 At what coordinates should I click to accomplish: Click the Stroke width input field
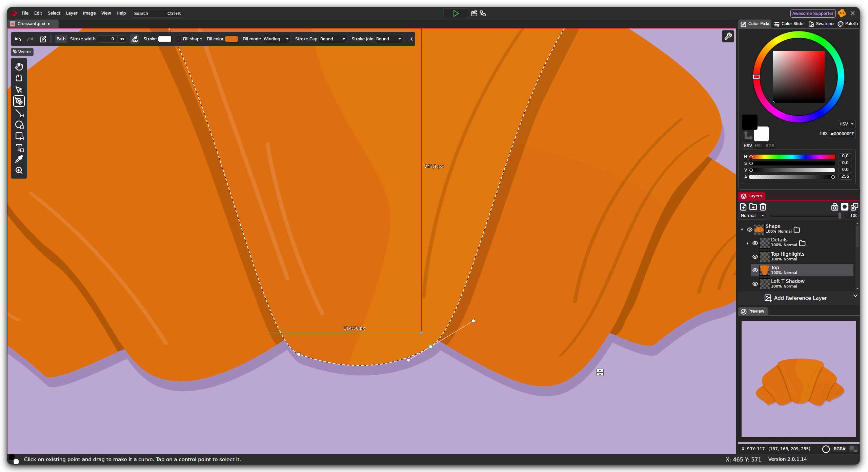(x=107, y=39)
